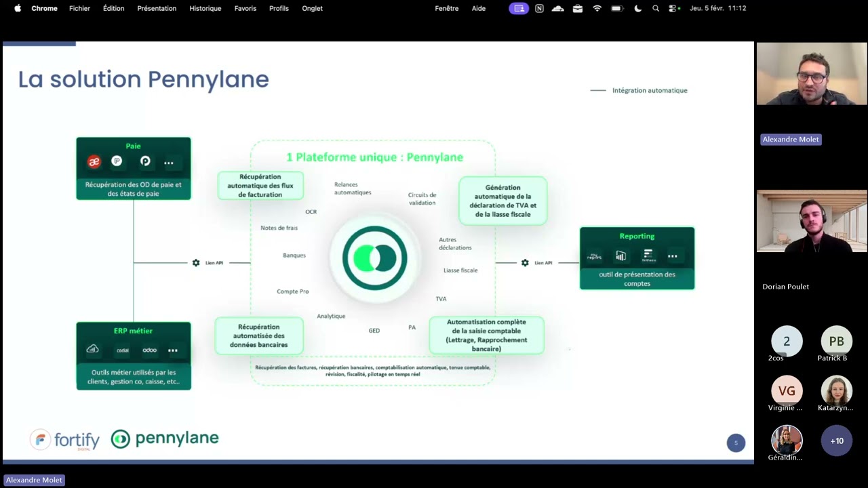The image size is (868, 488).
Task: Open the Présentation menu
Action: 157,8
